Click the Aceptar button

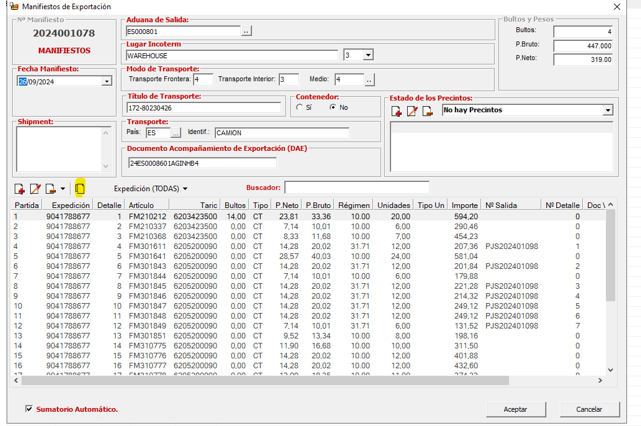(x=515, y=409)
